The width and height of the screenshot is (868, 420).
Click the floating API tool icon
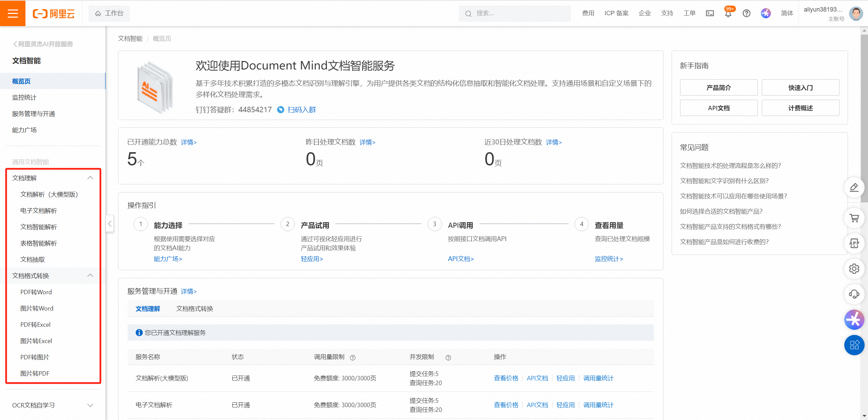coord(854,243)
